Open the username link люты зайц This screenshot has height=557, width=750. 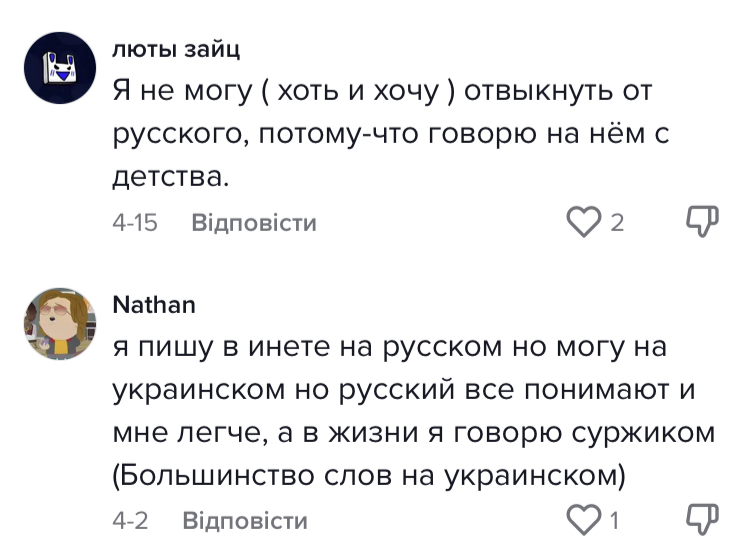coord(175,48)
